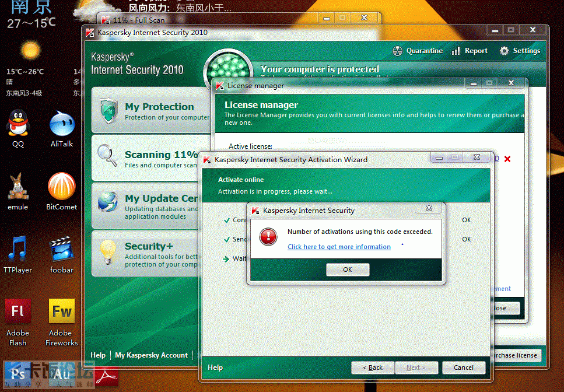Open the 'Click here to get more information' link
This screenshot has height=392, width=564.
(339, 247)
